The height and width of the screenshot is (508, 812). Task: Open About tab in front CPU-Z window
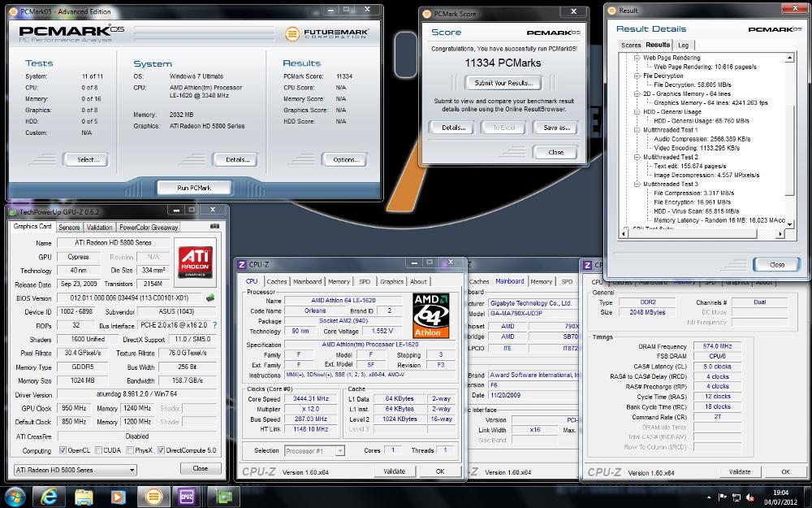[418, 281]
